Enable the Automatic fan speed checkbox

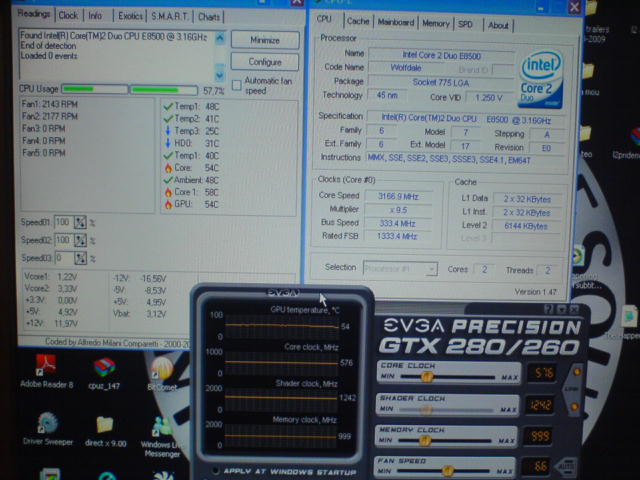coord(236,85)
